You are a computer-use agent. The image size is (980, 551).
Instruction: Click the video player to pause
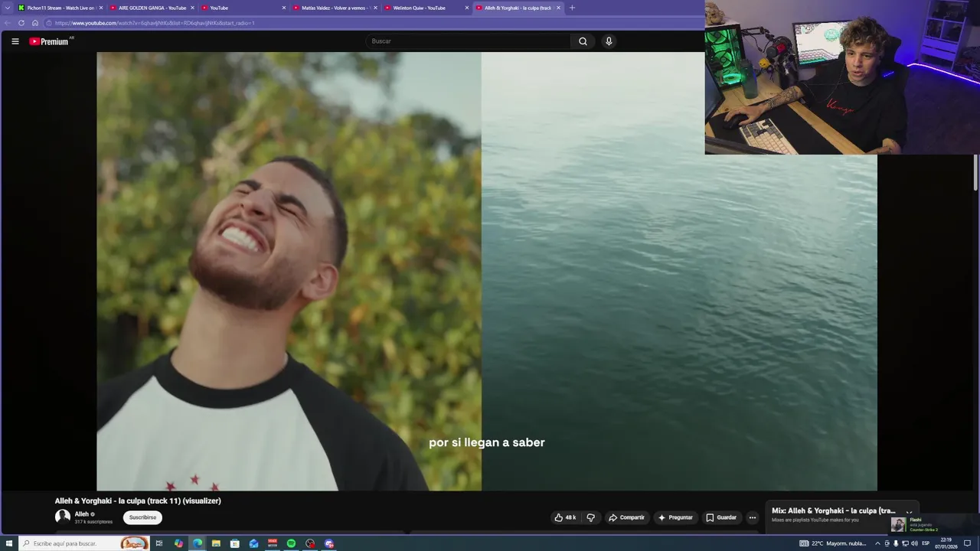[x=487, y=271]
